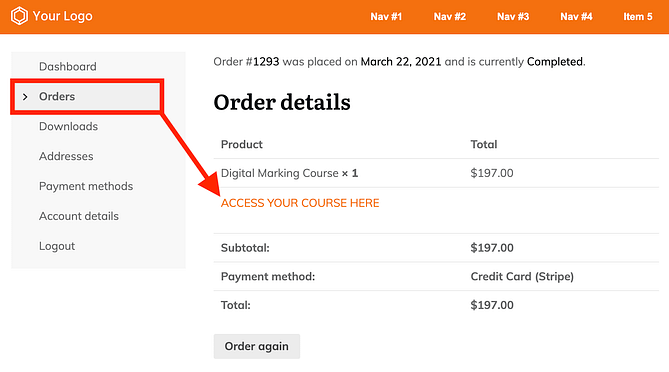Open Account details from sidebar
669x372 pixels.
point(79,216)
